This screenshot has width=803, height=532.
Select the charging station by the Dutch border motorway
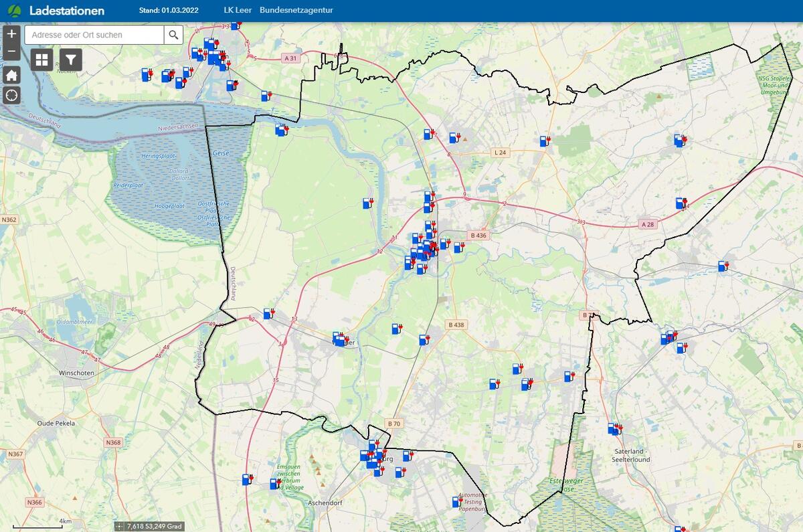pyautogui.click(x=269, y=313)
